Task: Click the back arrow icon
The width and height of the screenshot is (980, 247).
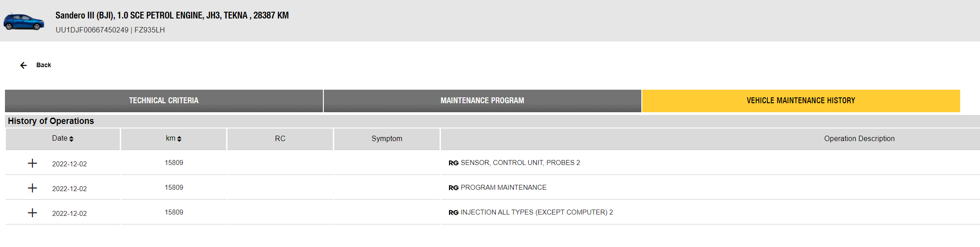Action: [x=23, y=65]
